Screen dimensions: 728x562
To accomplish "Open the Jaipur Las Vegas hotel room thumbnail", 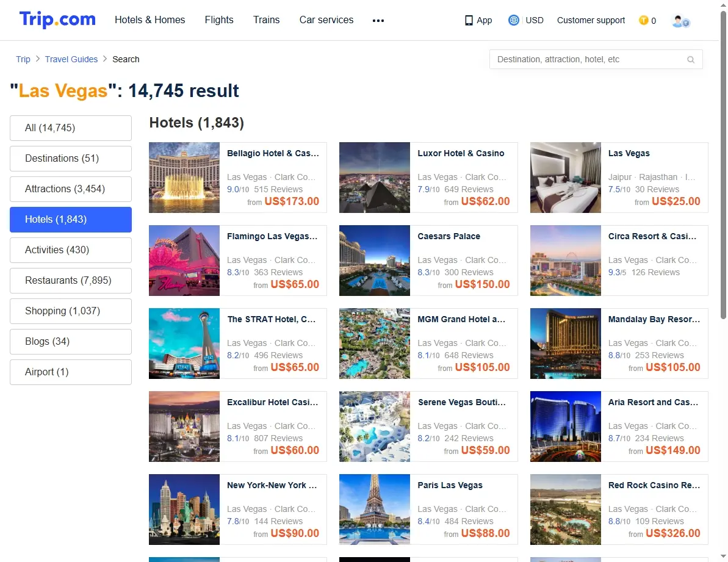I will click(x=566, y=178).
